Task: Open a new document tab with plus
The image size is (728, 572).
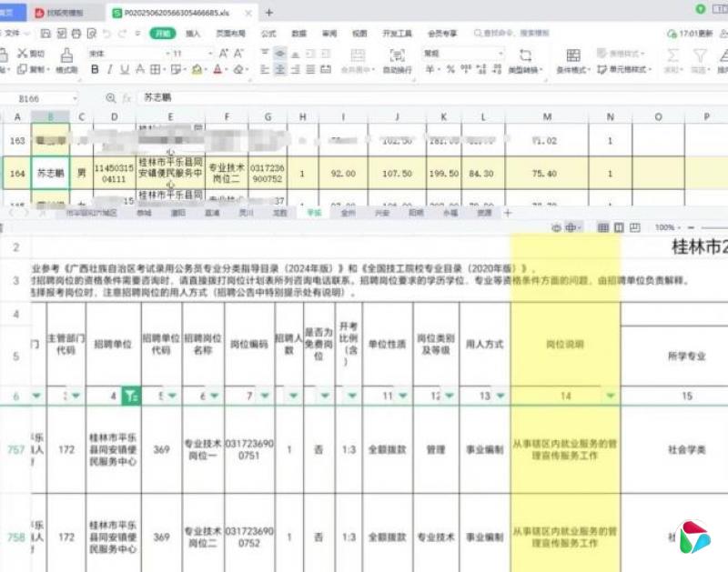Action: click(x=268, y=13)
